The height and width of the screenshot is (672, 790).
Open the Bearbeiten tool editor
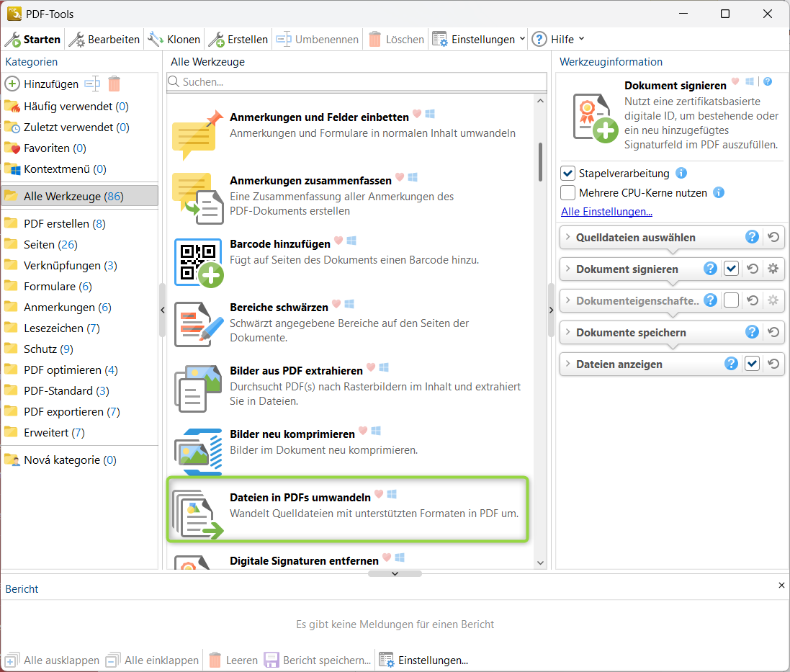(x=104, y=40)
